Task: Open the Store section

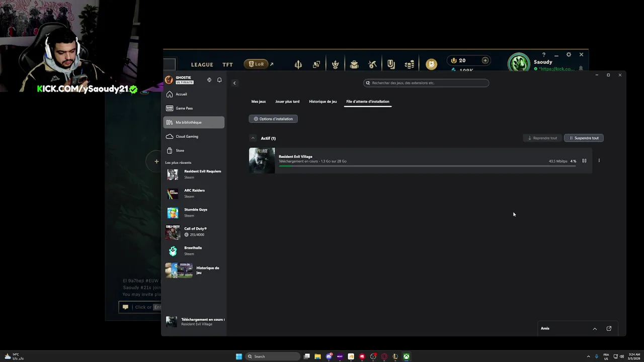Action: tap(194, 150)
